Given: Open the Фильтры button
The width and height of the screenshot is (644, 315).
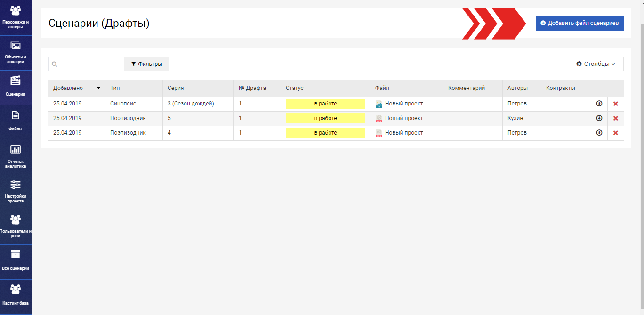Looking at the screenshot, I should click(x=146, y=64).
